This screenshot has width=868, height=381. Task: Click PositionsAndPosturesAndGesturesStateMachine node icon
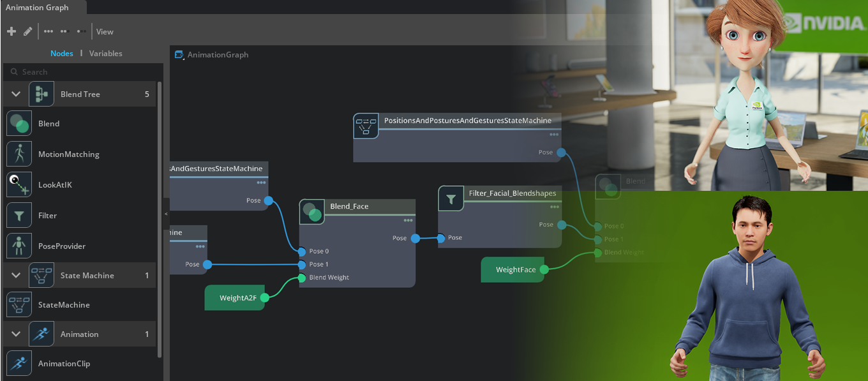[366, 126]
